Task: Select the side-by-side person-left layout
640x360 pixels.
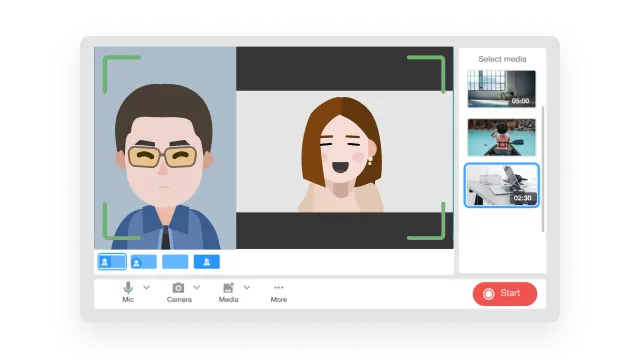Action: pos(112,262)
